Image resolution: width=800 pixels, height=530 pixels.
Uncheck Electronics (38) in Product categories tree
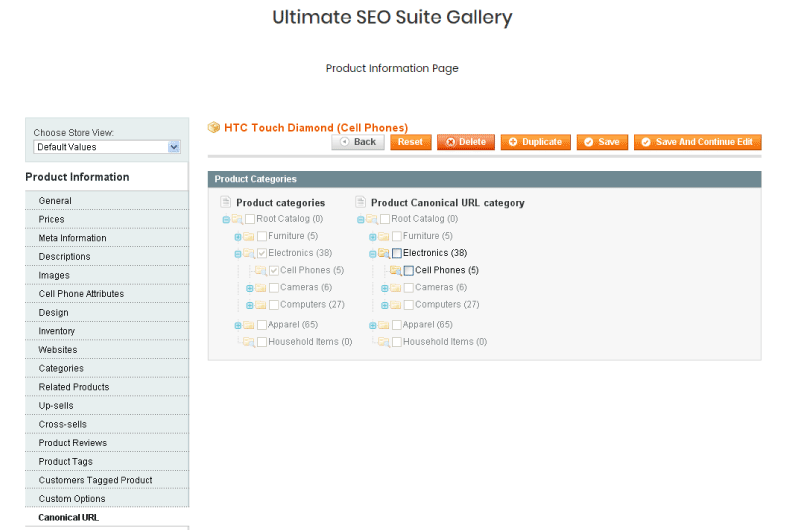262,253
